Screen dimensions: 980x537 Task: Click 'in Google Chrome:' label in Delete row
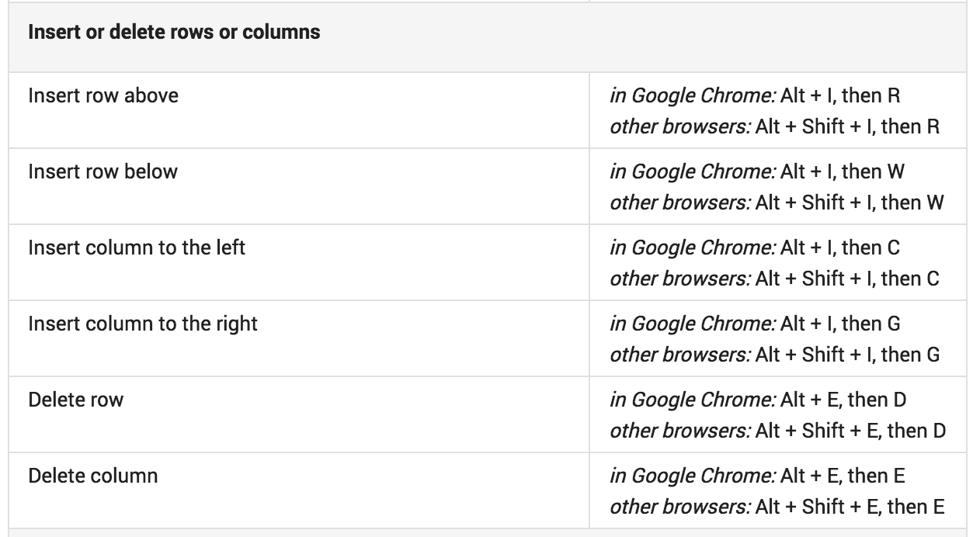click(692, 400)
